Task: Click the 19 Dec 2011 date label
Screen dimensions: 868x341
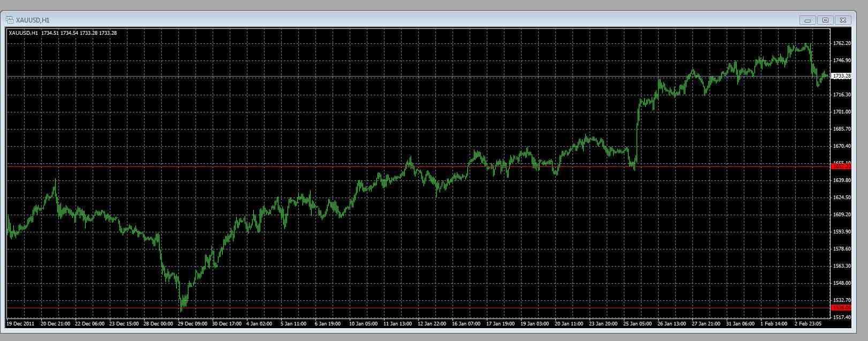Action: [x=20, y=324]
